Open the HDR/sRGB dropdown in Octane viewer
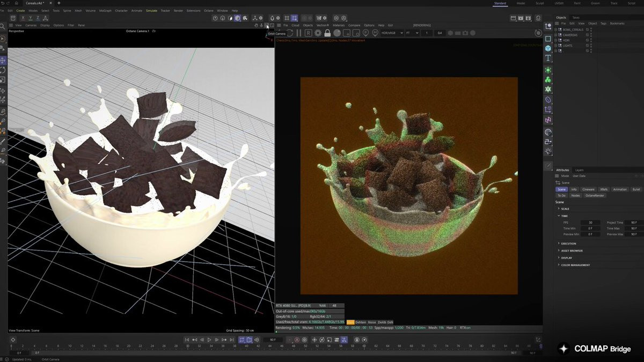This screenshot has height=362, width=644. [x=391, y=33]
